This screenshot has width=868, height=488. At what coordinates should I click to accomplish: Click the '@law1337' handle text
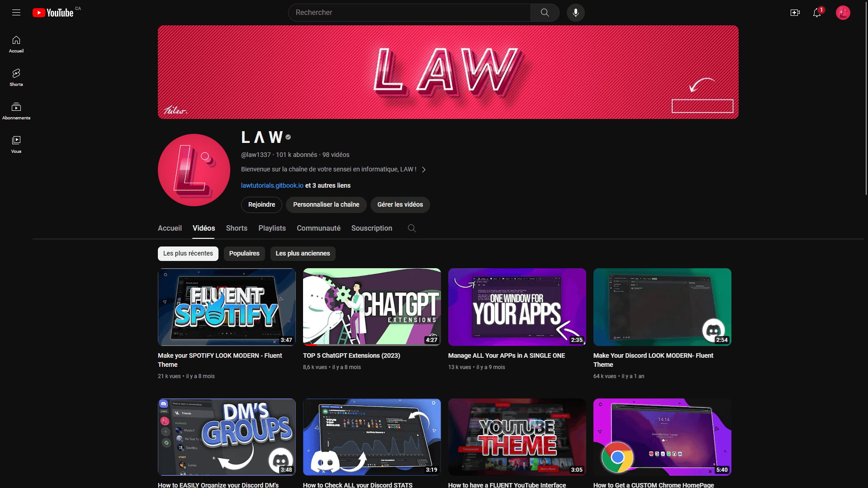coord(256,155)
